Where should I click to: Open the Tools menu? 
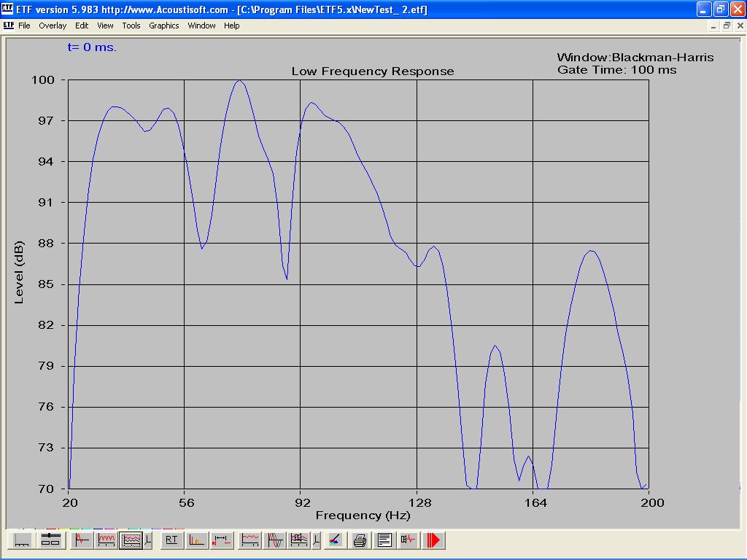tap(131, 26)
